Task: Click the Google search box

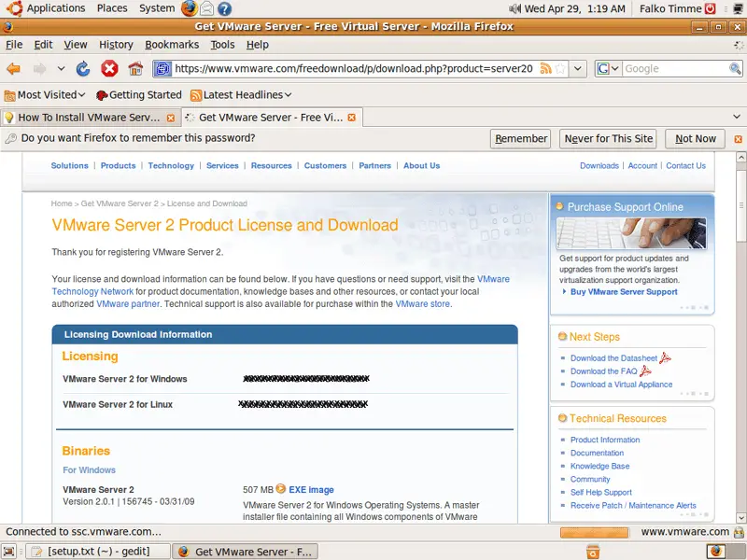Action: 675,69
